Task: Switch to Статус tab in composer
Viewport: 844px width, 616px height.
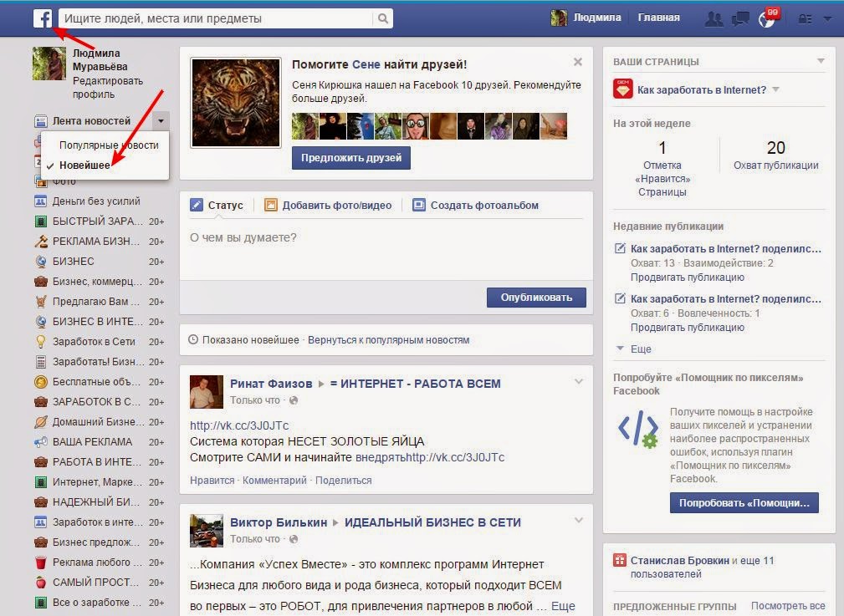Action: tap(217, 205)
